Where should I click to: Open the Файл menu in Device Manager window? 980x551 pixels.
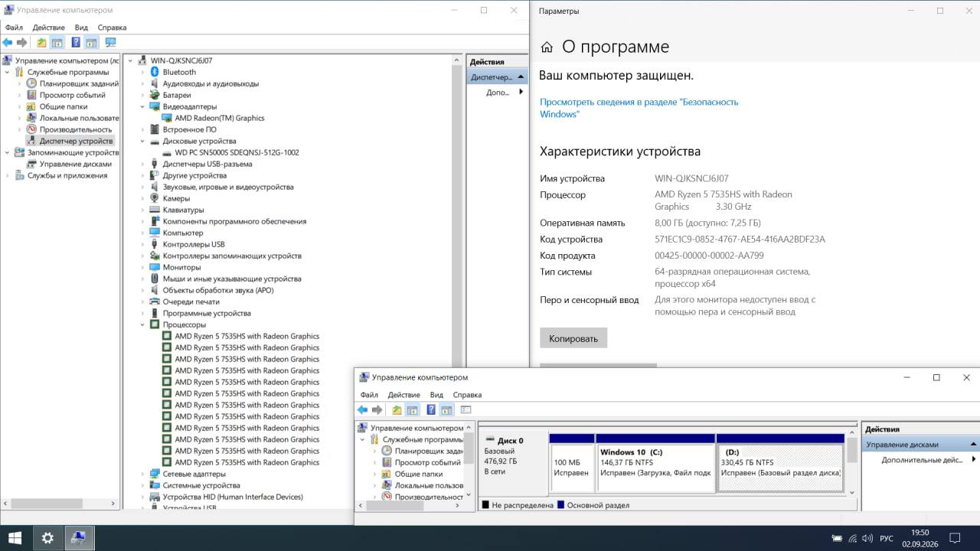point(14,28)
